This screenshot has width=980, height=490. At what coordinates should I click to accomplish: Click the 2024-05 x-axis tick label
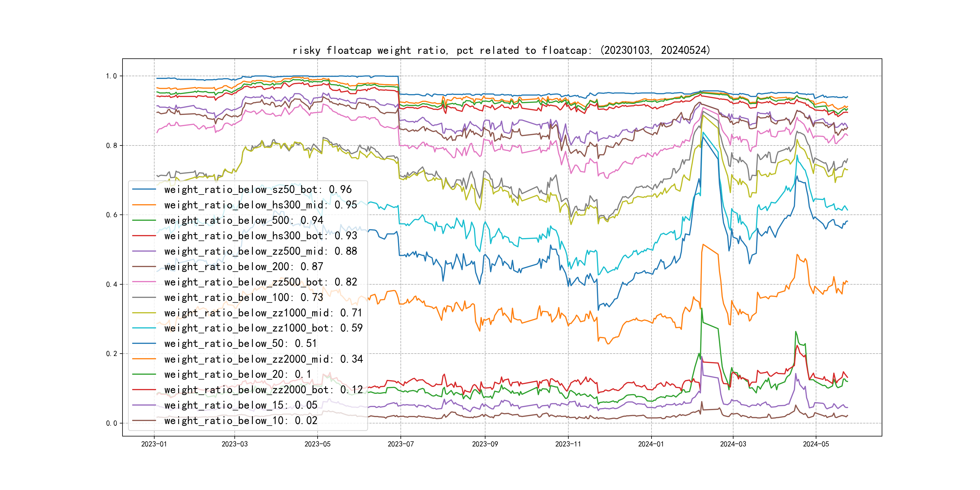(816, 444)
